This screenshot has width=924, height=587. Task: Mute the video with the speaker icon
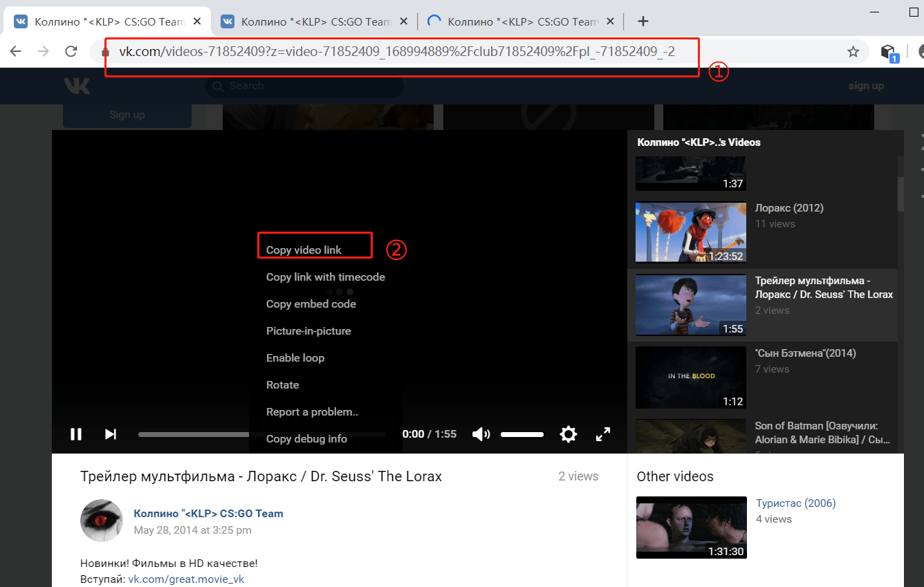(x=481, y=434)
